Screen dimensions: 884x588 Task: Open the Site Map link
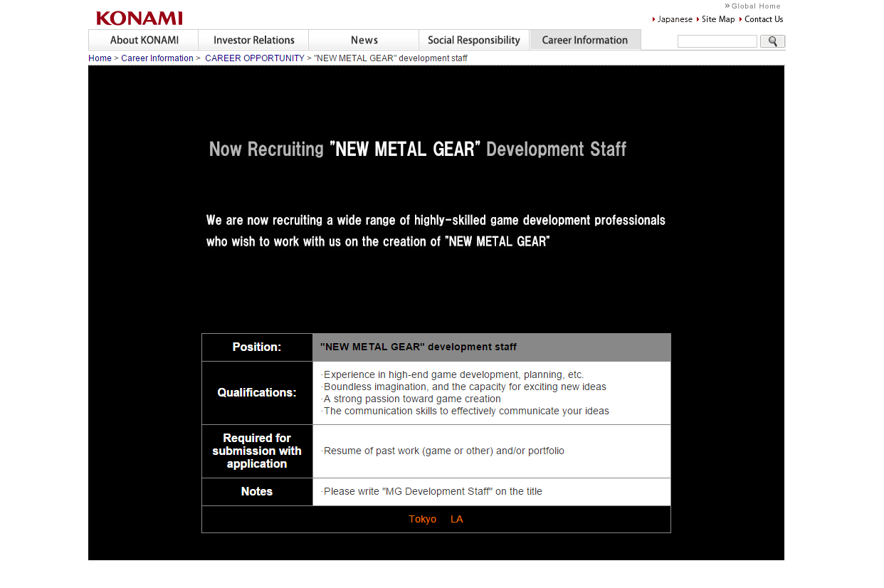(x=718, y=19)
